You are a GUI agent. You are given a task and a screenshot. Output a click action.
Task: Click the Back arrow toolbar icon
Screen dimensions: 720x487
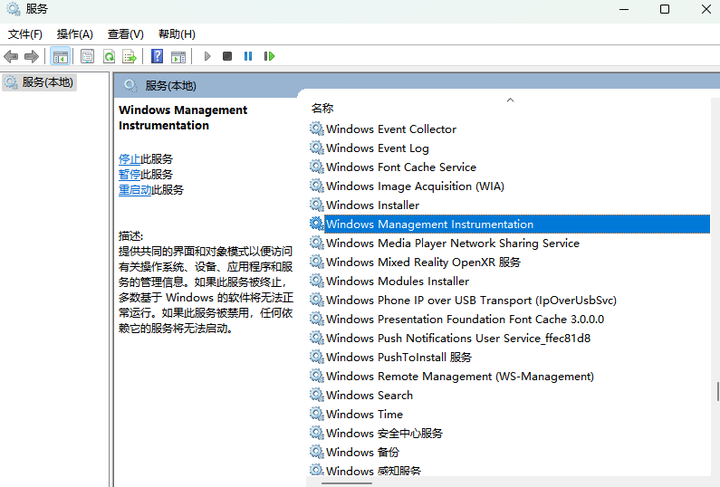click(11, 56)
